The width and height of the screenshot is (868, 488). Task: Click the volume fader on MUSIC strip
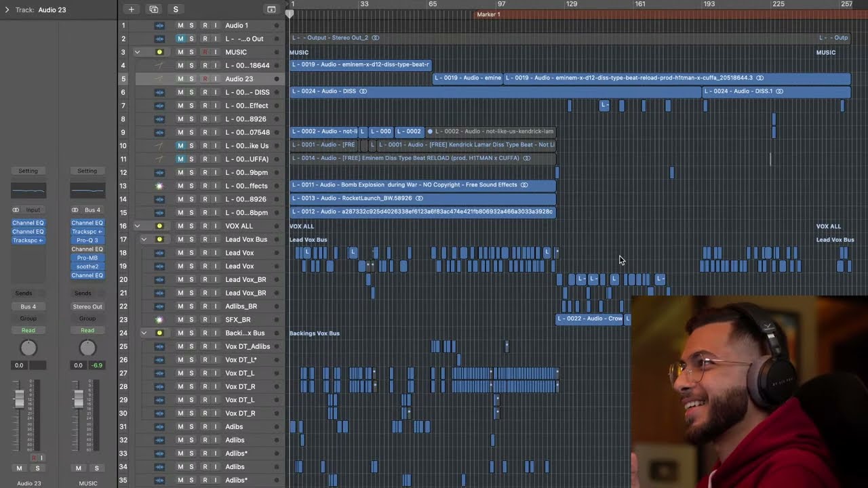[79, 399]
